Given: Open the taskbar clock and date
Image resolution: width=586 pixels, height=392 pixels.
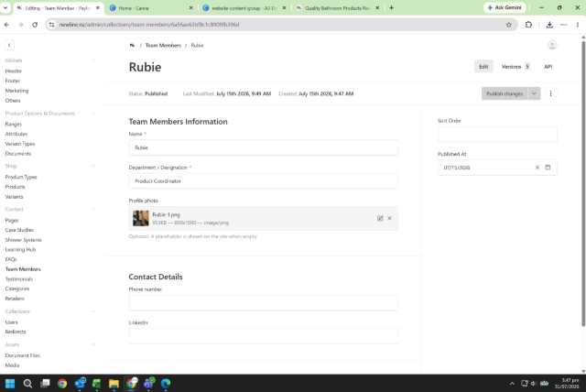Looking at the screenshot, I should tap(568, 384).
